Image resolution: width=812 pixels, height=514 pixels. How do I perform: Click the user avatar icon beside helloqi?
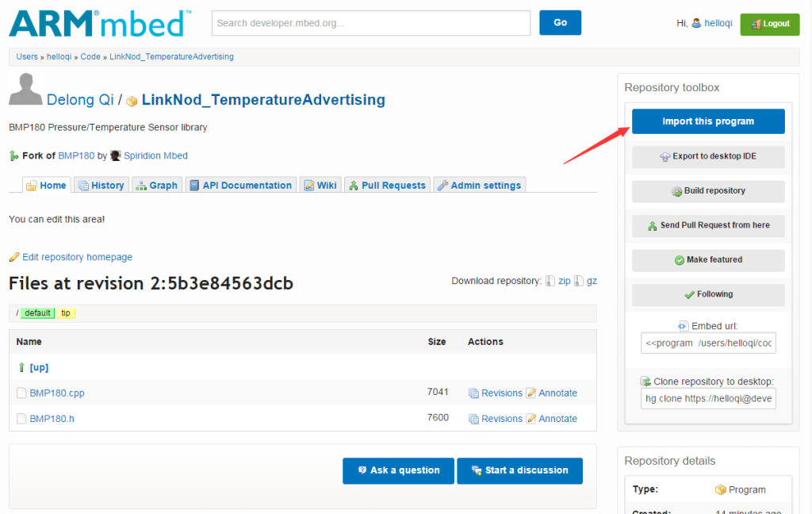click(x=696, y=23)
